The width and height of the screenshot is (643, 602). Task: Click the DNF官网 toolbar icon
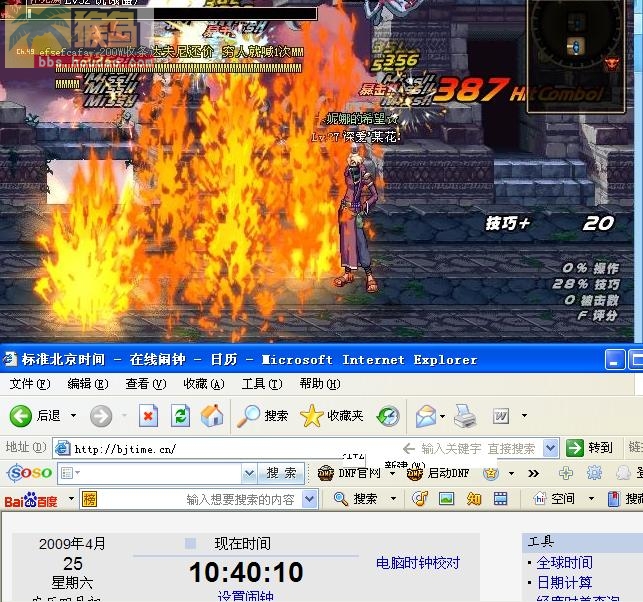[x=326, y=473]
